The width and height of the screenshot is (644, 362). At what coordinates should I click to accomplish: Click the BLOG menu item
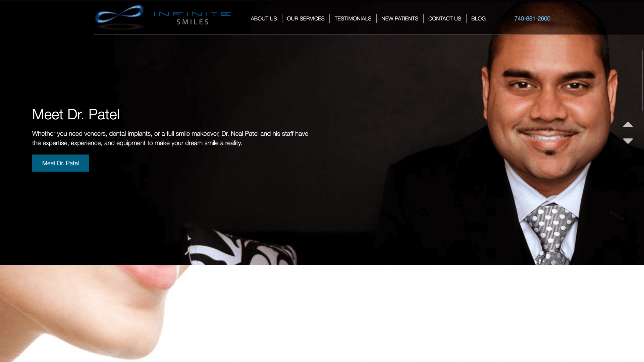pos(478,18)
